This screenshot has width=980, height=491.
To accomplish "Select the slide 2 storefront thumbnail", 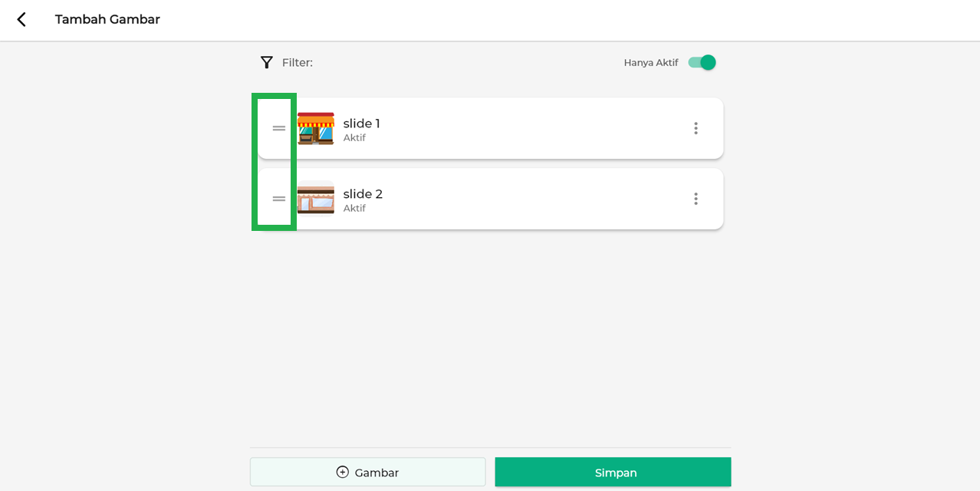I will pyautogui.click(x=316, y=199).
